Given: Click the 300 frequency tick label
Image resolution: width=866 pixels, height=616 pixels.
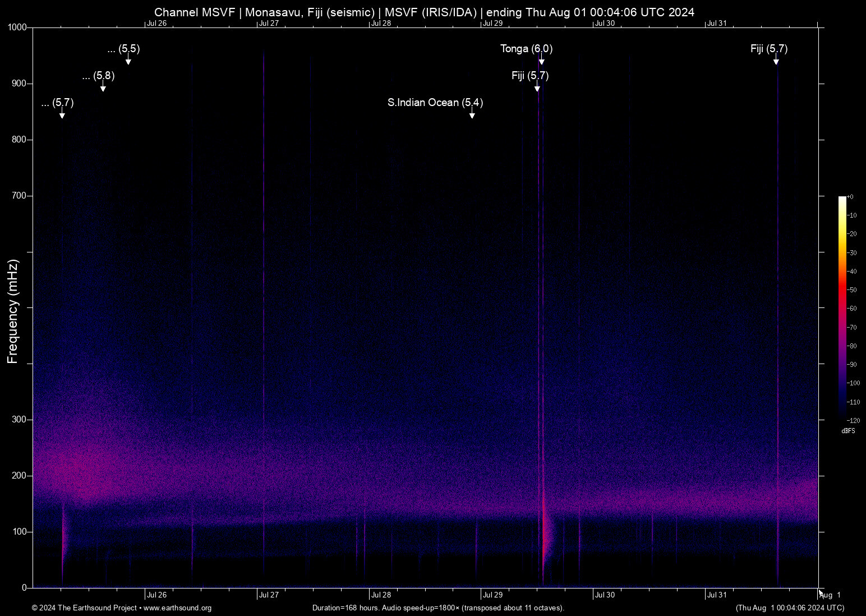Looking at the screenshot, I should (20, 420).
